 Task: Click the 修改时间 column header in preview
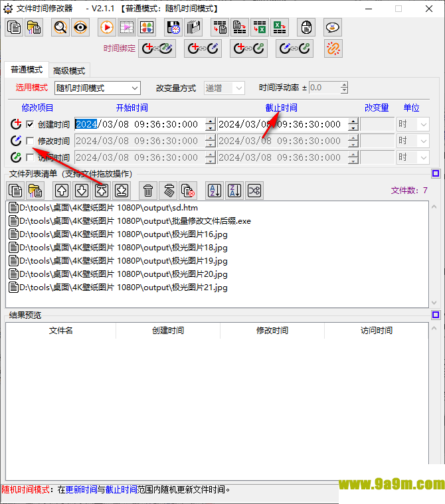(x=272, y=331)
